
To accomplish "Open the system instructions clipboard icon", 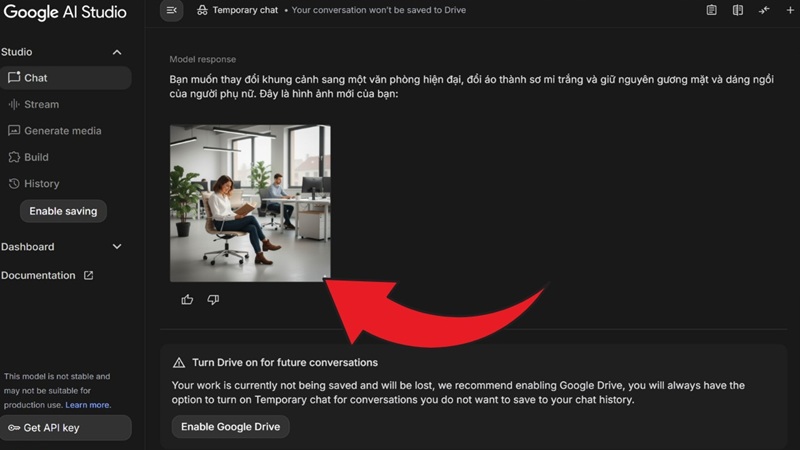I will pos(711,10).
